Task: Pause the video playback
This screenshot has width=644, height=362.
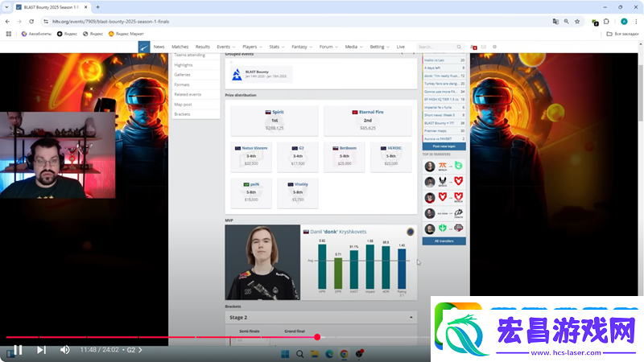Action: 18,350
